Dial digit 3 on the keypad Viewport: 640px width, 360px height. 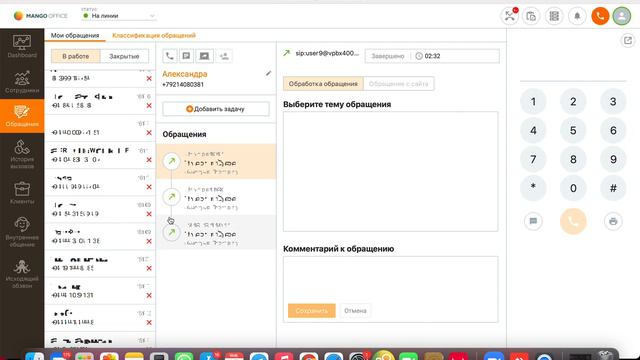pyautogui.click(x=613, y=102)
